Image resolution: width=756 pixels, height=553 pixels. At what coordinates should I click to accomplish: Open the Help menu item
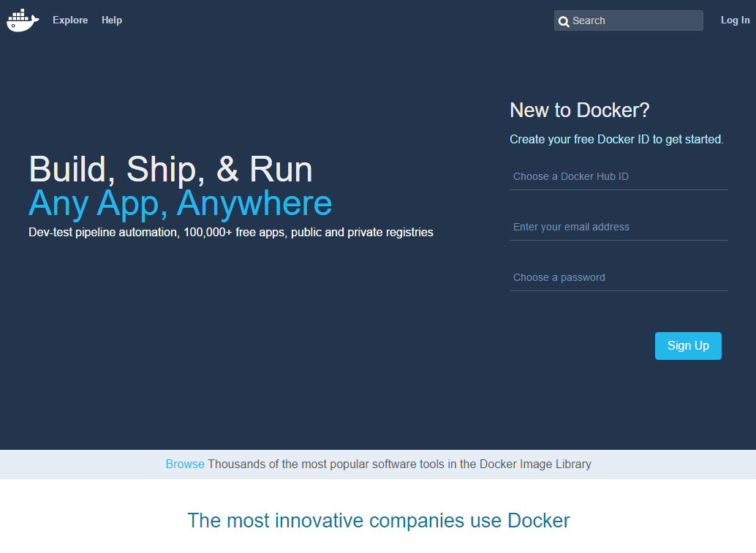(x=112, y=20)
